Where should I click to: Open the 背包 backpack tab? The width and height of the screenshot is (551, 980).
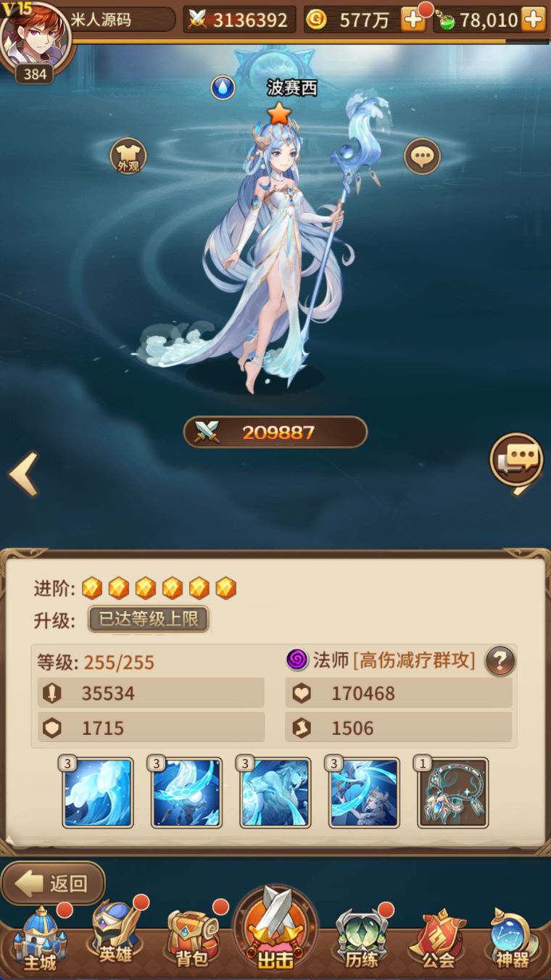pos(193,939)
